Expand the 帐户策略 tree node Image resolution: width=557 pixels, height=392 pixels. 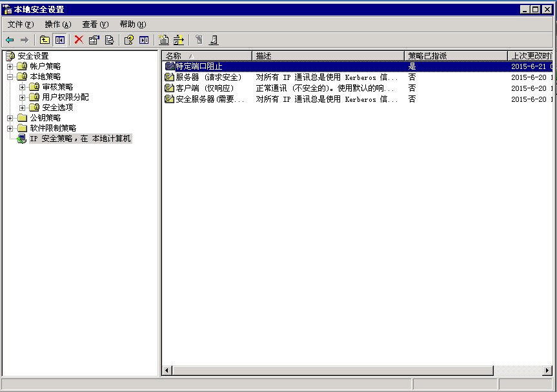pos(10,66)
